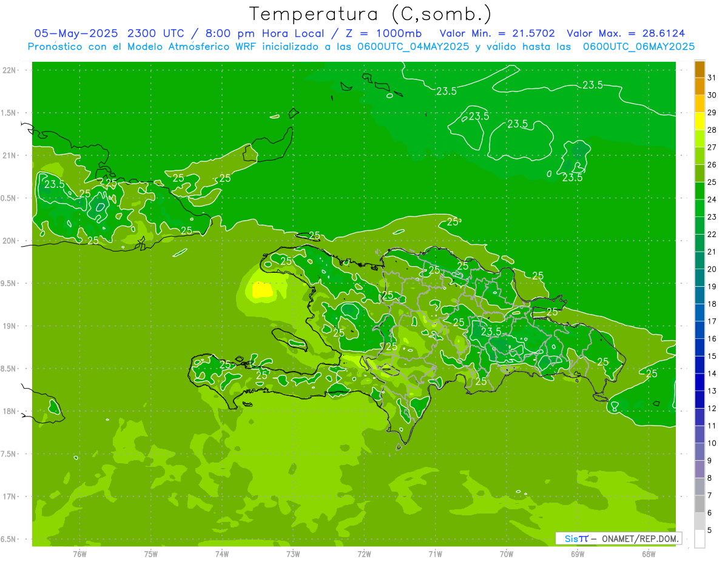Select the amber swatch between 29 and 30
The height and width of the screenshot is (562, 728).
point(699,104)
